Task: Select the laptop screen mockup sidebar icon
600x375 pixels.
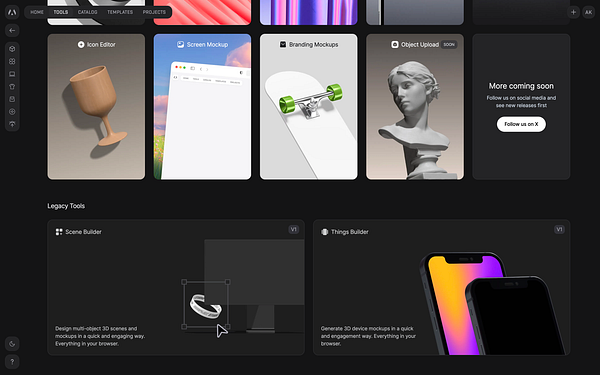Action: click(x=12, y=74)
